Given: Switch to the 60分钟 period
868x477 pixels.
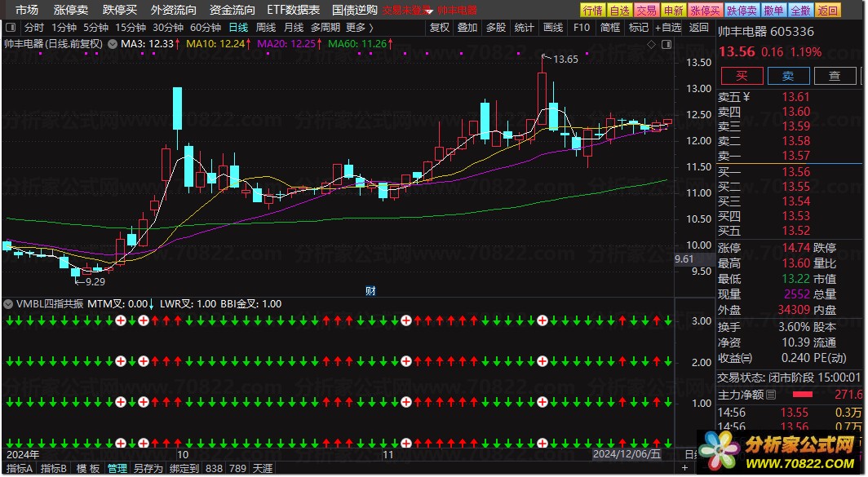Looking at the screenshot, I should coord(206,27).
